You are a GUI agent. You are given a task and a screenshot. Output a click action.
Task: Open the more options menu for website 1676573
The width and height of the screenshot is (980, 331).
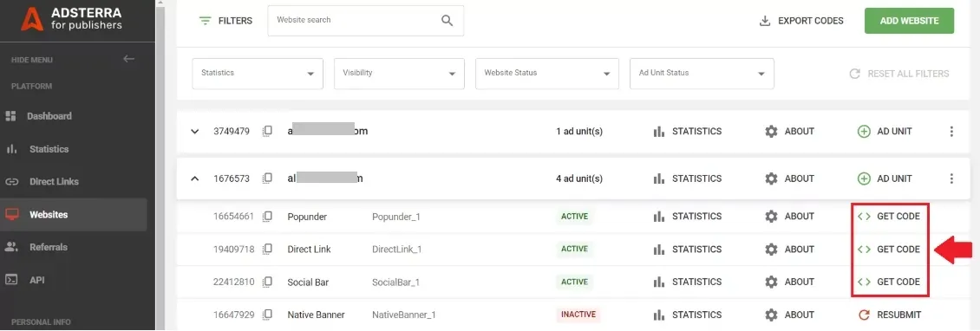[951, 178]
